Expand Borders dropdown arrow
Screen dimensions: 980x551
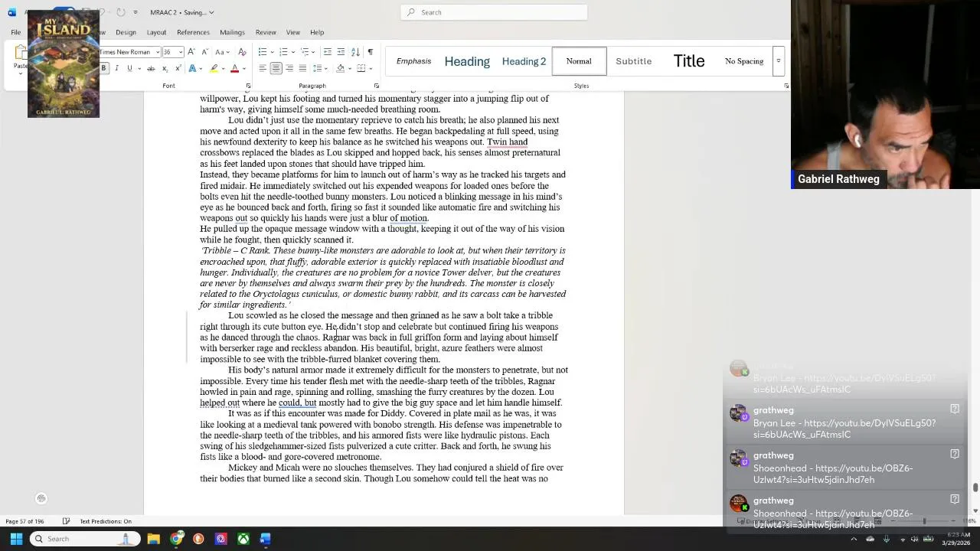coord(370,68)
